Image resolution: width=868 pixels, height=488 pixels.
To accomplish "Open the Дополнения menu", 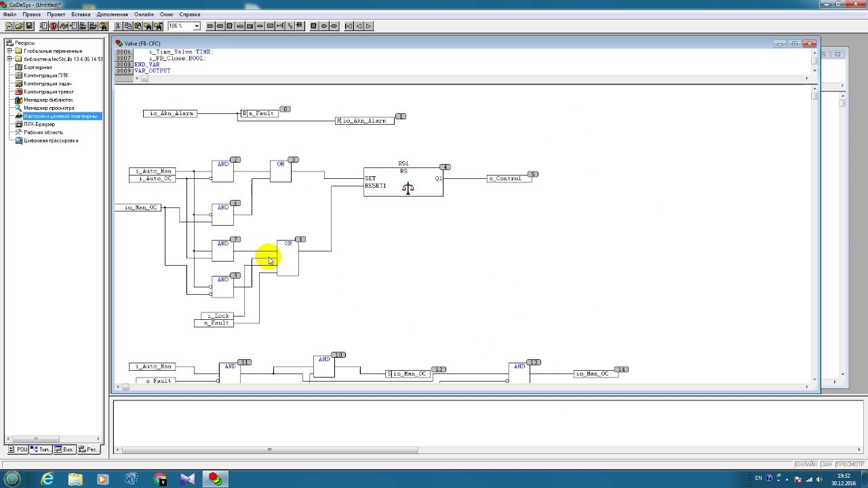I will (112, 14).
